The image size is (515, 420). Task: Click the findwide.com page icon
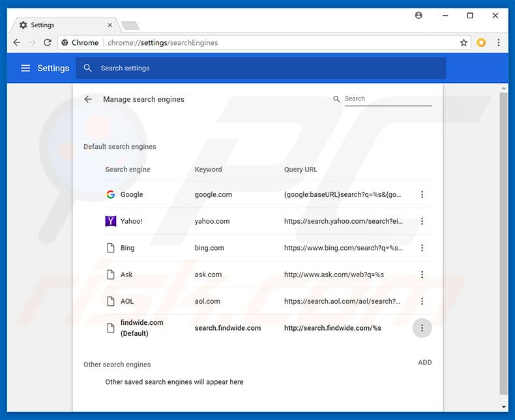pos(111,327)
